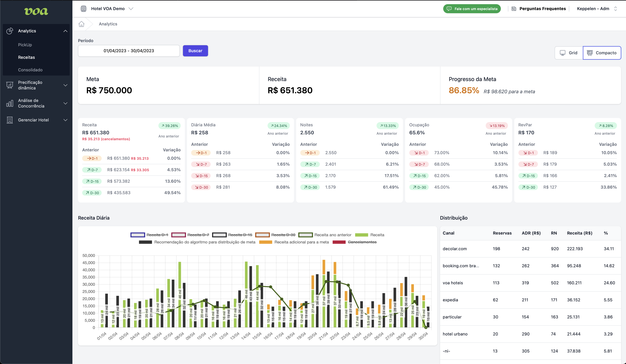Viewport: 626px width, 364px height.
Task: Click Fale com um especialista button
Action: tap(472, 9)
